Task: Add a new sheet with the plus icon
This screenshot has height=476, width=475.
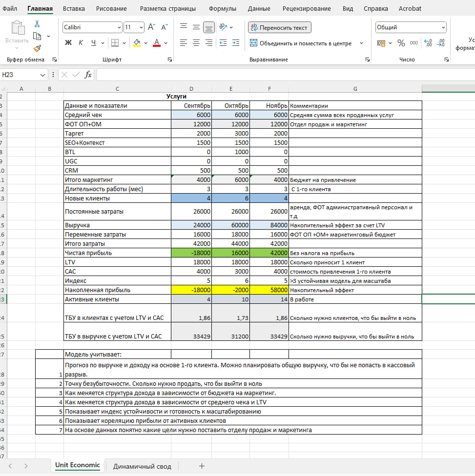Action: [202, 466]
